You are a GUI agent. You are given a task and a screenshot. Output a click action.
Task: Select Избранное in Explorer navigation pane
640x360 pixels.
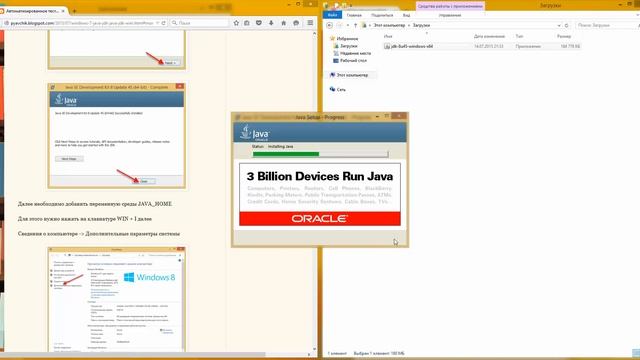coord(347,39)
